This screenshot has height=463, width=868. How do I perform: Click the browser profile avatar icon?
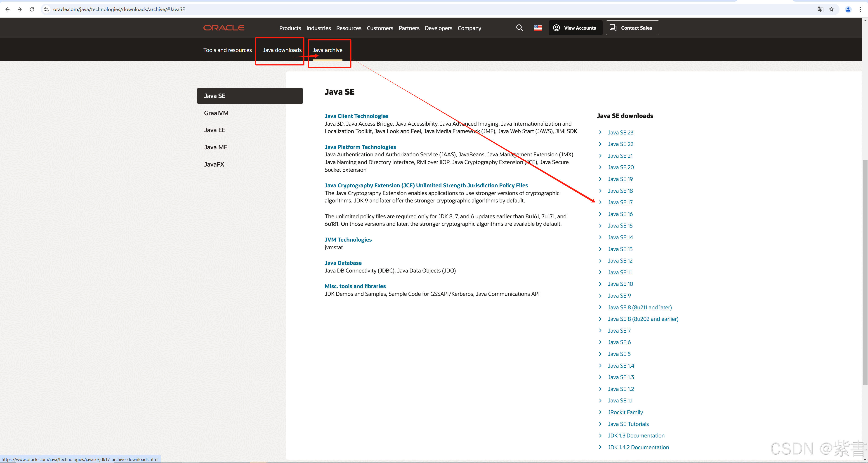point(848,9)
